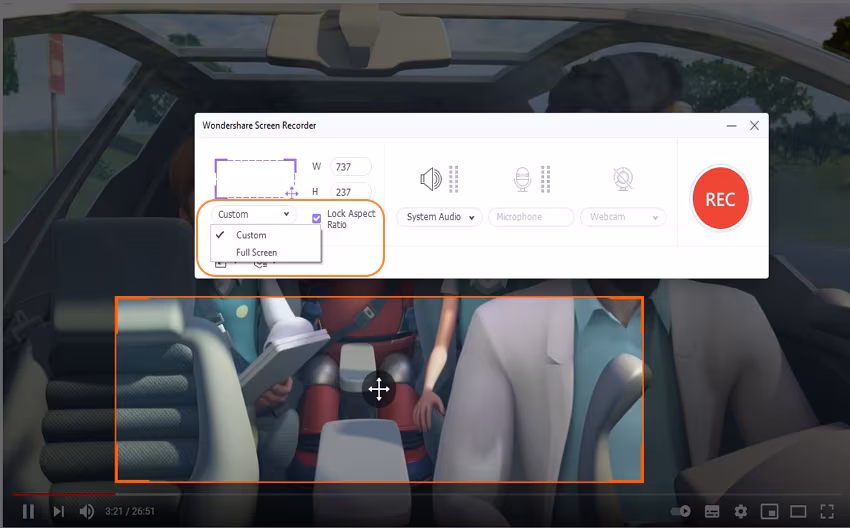Expand the Webcam dropdown

click(623, 217)
